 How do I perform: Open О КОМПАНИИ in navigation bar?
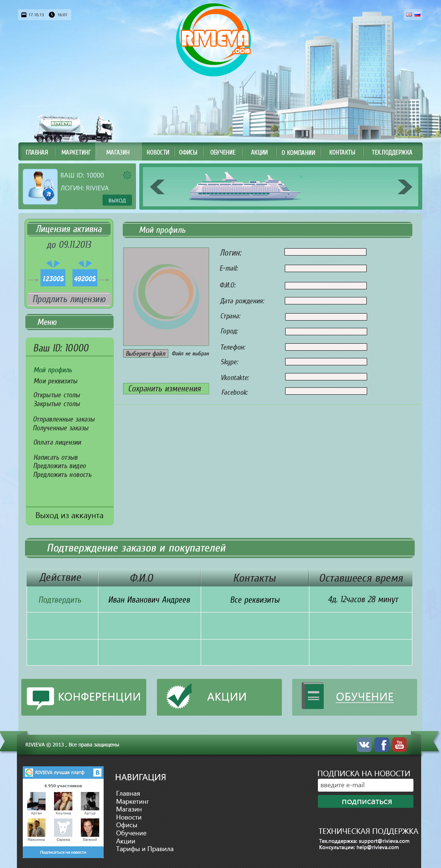tap(298, 152)
